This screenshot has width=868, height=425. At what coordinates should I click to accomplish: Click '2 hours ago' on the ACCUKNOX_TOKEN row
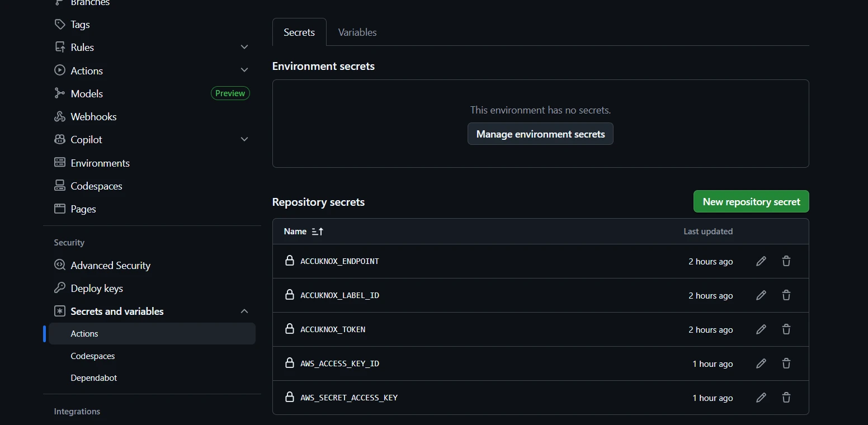(x=710, y=330)
